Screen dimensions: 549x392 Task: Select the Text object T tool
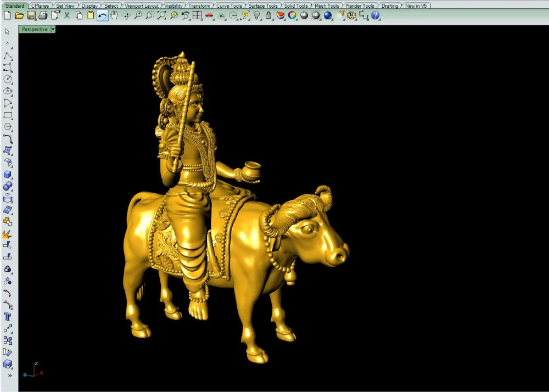point(8,317)
